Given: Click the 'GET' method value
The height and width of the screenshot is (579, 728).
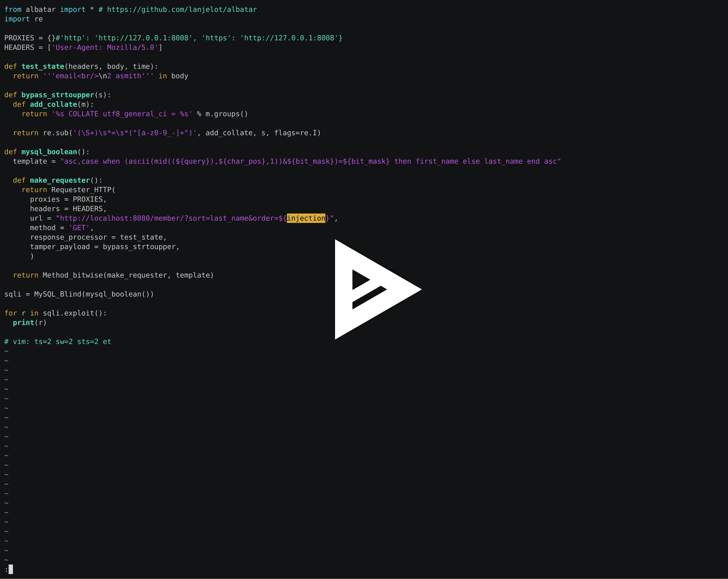Looking at the screenshot, I should click(x=79, y=228).
